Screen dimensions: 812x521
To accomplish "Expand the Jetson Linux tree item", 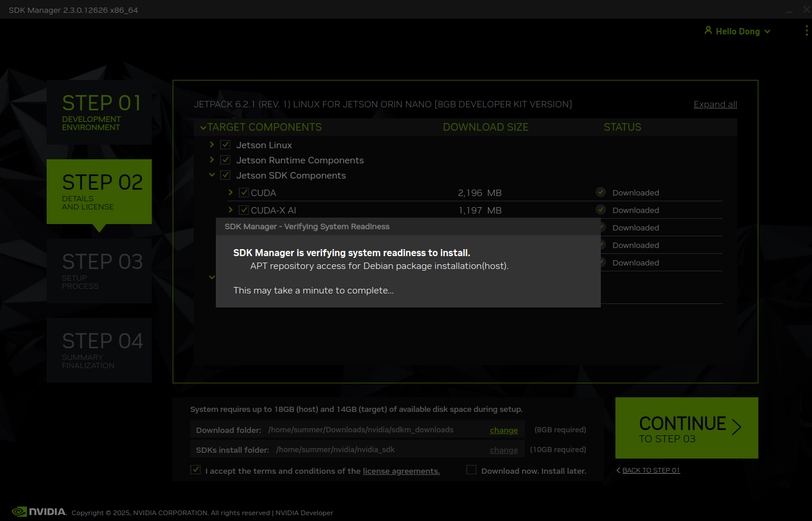I will point(212,145).
